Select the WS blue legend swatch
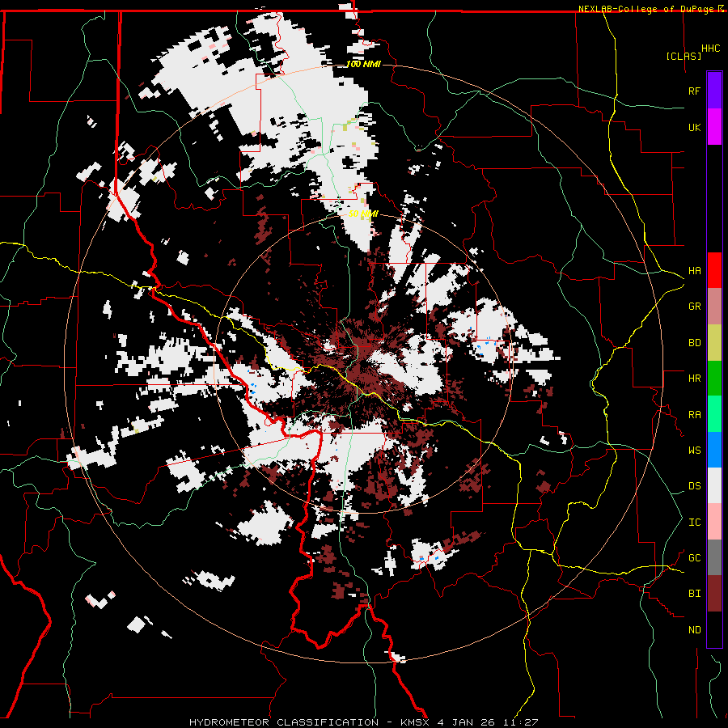 (x=714, y=450)
